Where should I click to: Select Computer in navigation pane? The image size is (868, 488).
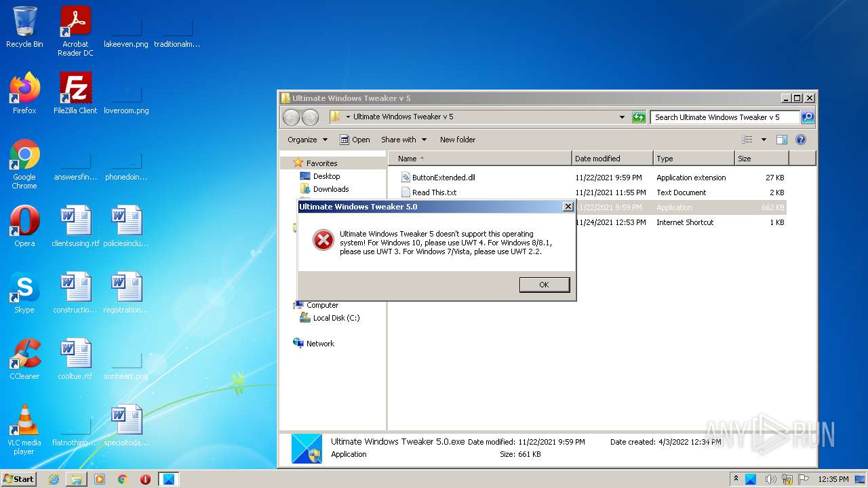click(322, 305)
